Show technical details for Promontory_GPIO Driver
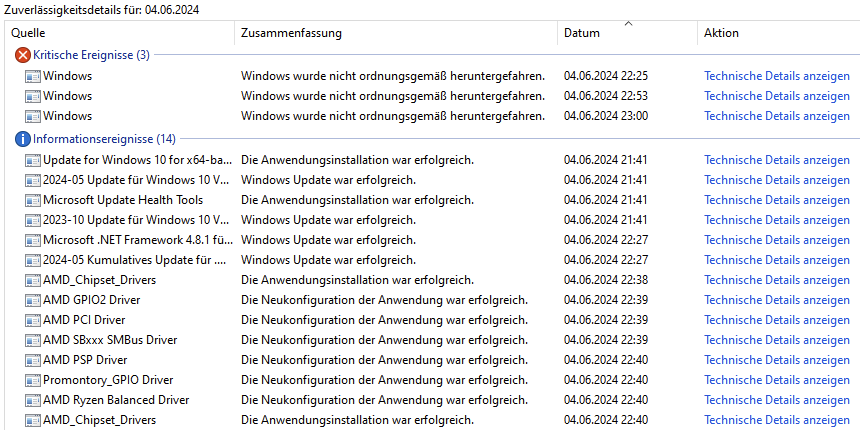This screenshot has height=430, width=860. (x=777, y=380)
